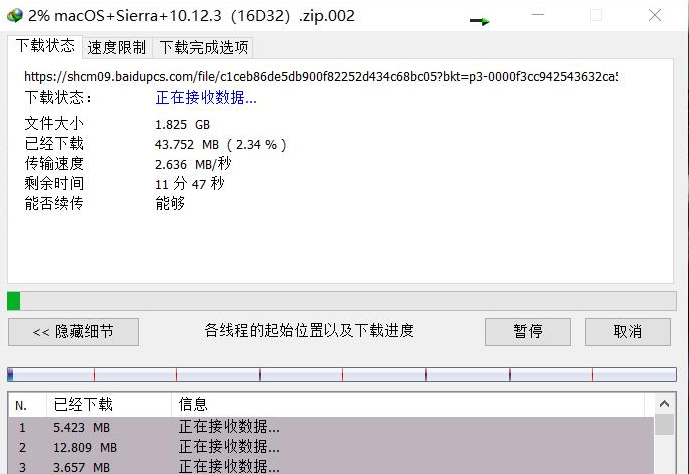Click the 正在接收数据... status text
Screen dimensions: 689x474
(x=206, y=98)
